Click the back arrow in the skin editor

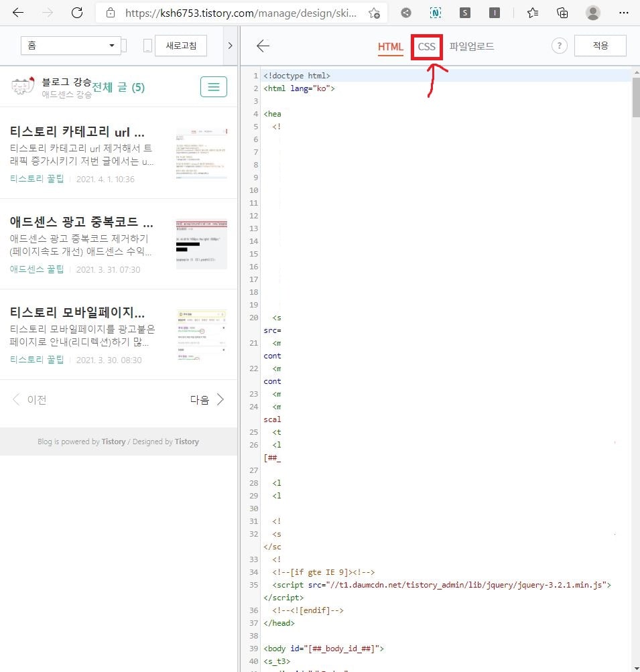point(263,46)
